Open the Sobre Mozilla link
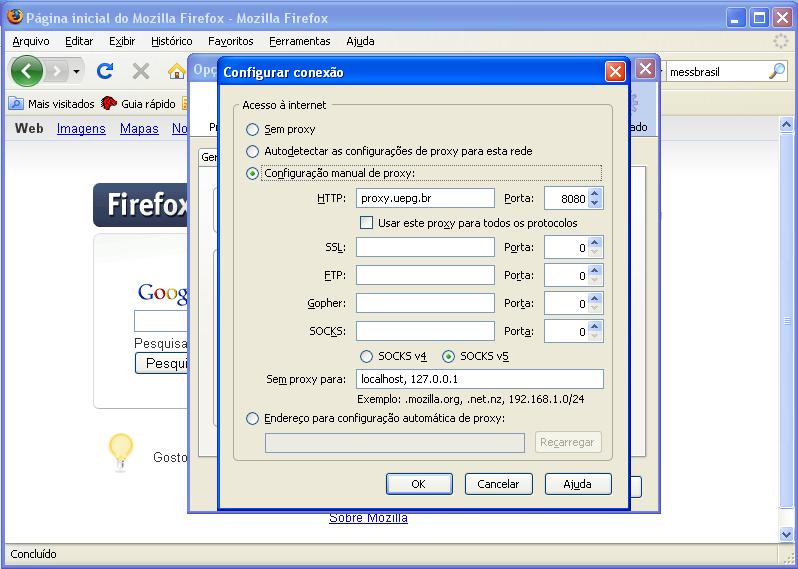Image resolution: width=798 pixels, height=569 pixels. pyautogui.click(x=368, y=518)
